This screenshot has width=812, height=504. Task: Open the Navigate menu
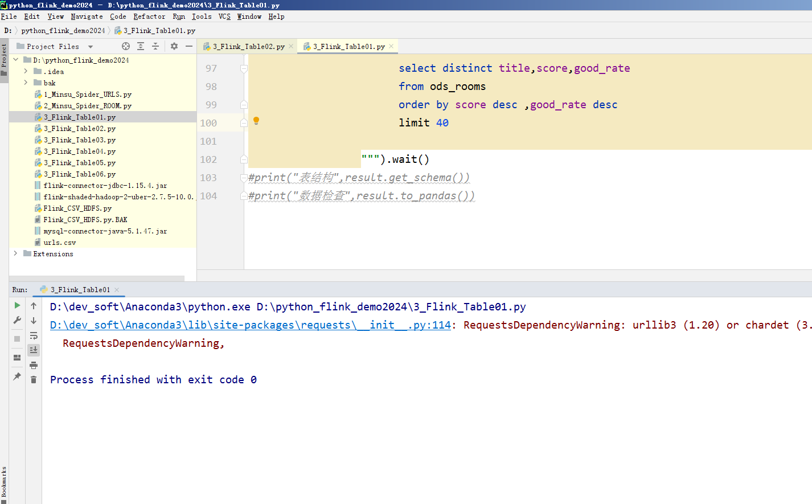point(87,17)
